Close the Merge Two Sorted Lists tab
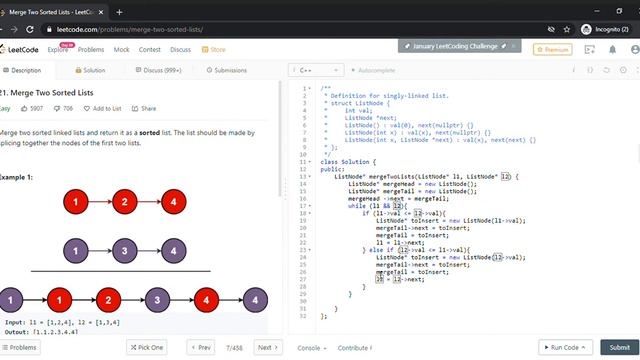 (x=101, y=12)
